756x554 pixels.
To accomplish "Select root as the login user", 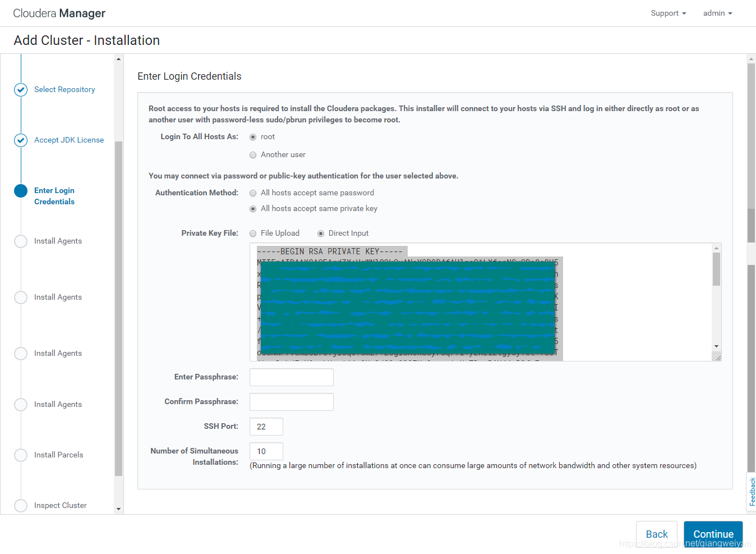I will [x=253, y=137].
